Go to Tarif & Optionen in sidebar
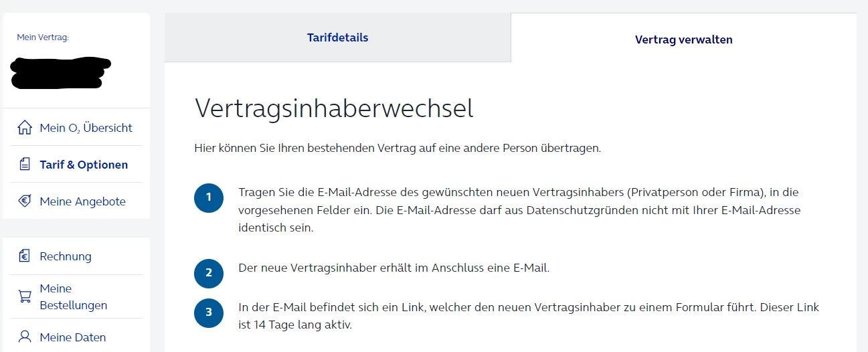Image resolution: width=868 pixels, height=352 pixels. click(x=84, y=165)
